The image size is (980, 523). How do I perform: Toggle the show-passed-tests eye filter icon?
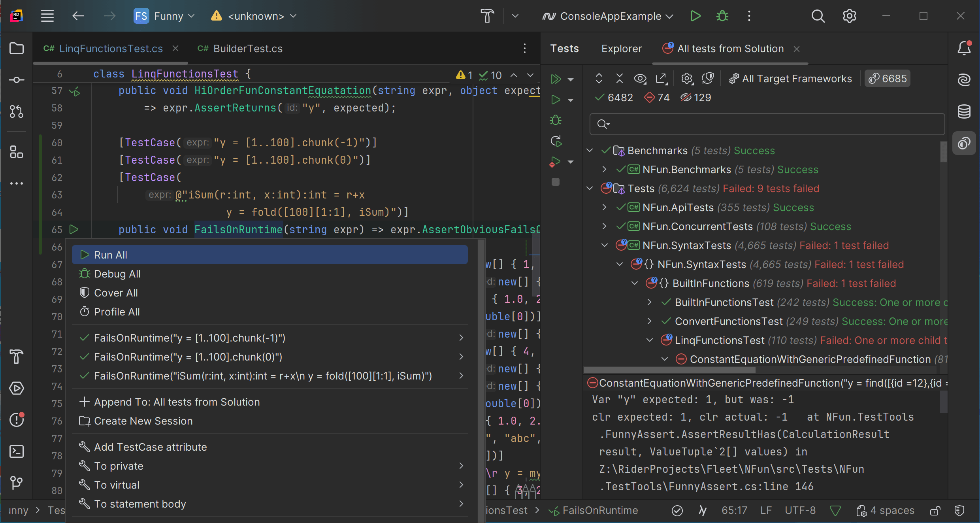pos(640,79)
